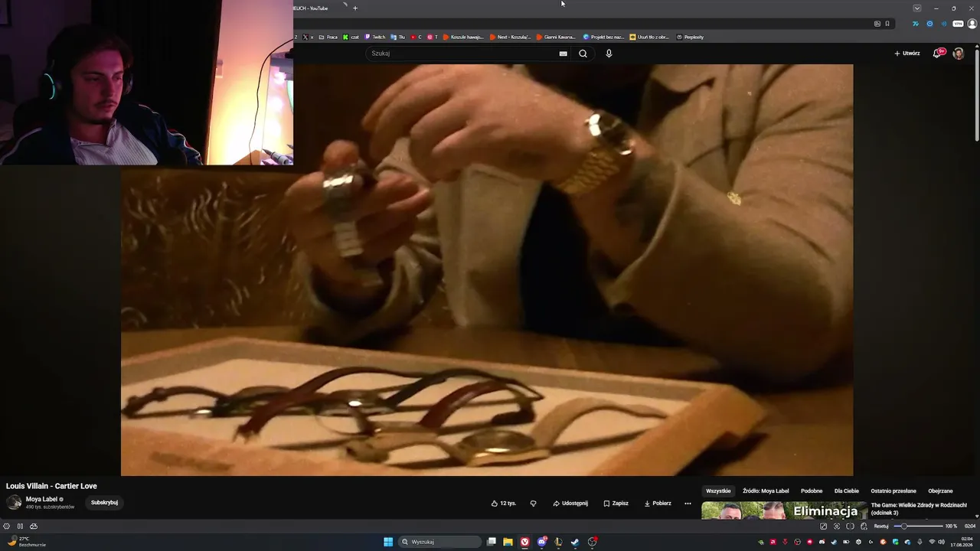Open the more actions three-dot menu

click(x=688, y=504)
